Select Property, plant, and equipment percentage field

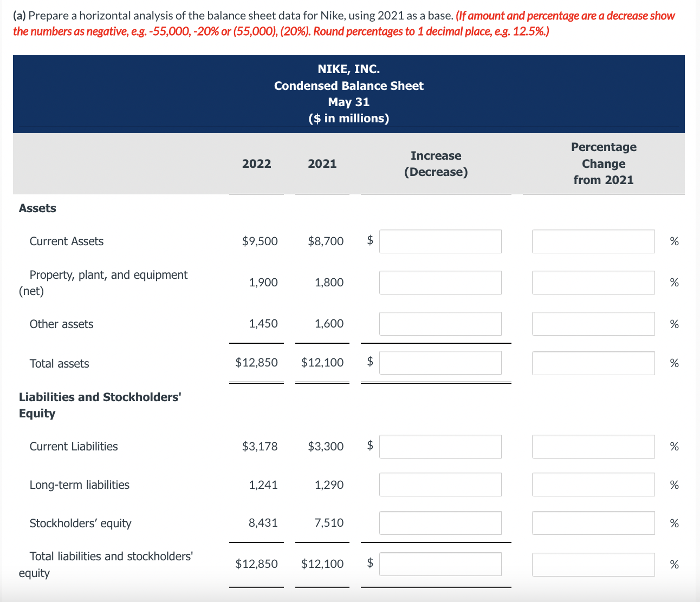[593, 283]
